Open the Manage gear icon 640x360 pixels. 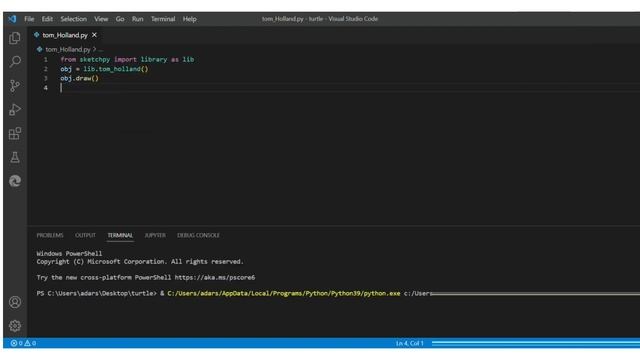tap(15, 326)
